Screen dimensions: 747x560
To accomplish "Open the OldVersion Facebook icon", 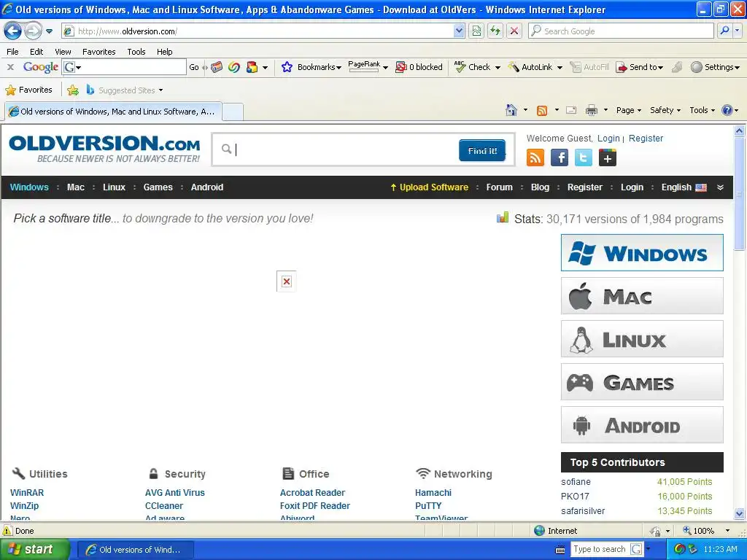I will [x=560, y=157].
